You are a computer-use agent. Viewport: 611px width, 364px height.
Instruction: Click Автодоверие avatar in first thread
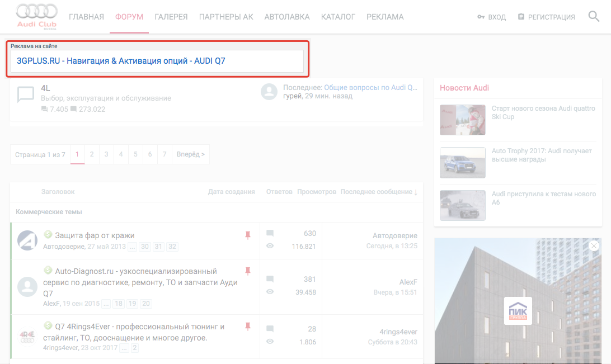27,240
